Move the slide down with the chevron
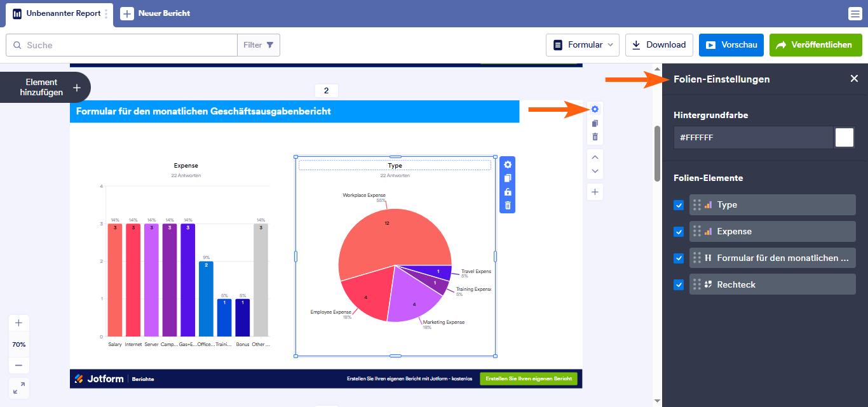868x407 pixels. pyautogui.click(x=595, y=171)
